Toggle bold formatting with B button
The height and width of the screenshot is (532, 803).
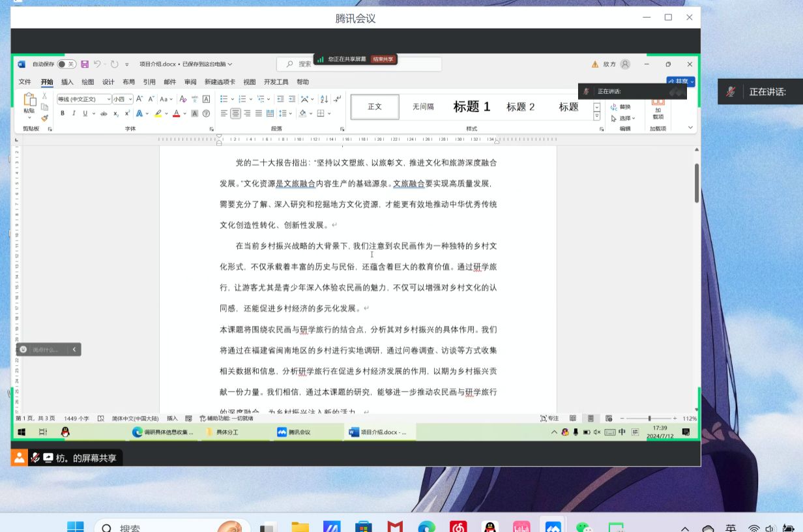tap(63, 113)
